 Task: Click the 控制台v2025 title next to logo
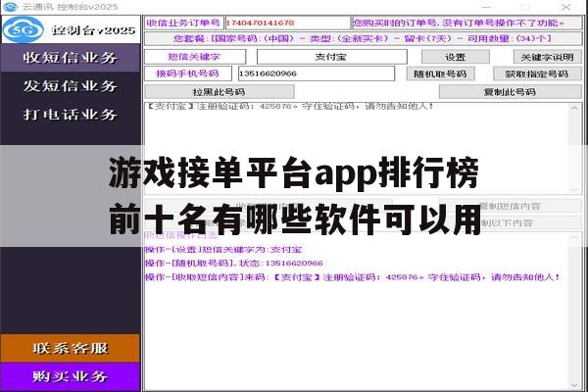[x=94, y=30]
